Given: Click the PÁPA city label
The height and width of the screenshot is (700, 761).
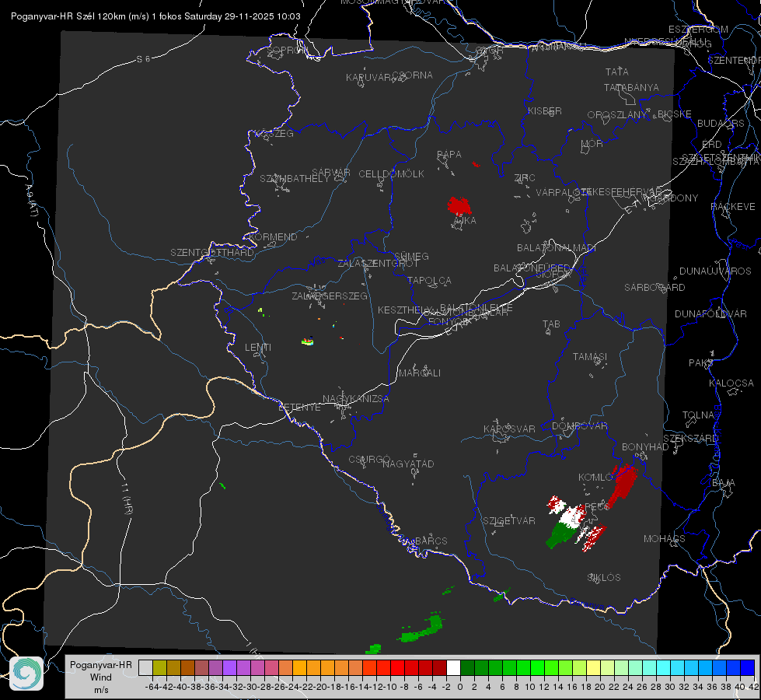Looking at the screenshot, I should tap(449, 154).
